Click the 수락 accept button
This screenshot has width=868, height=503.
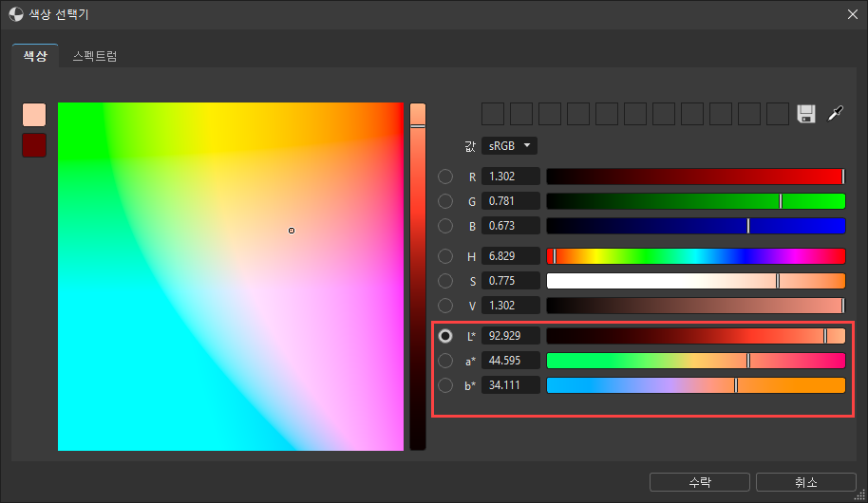pyautogui.click(x=700, y=482)
